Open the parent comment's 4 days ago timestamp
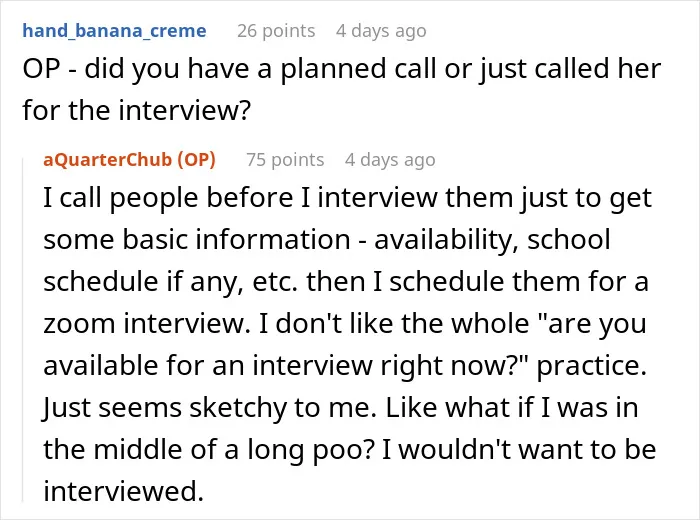The image size is (700, 520). 381,31
